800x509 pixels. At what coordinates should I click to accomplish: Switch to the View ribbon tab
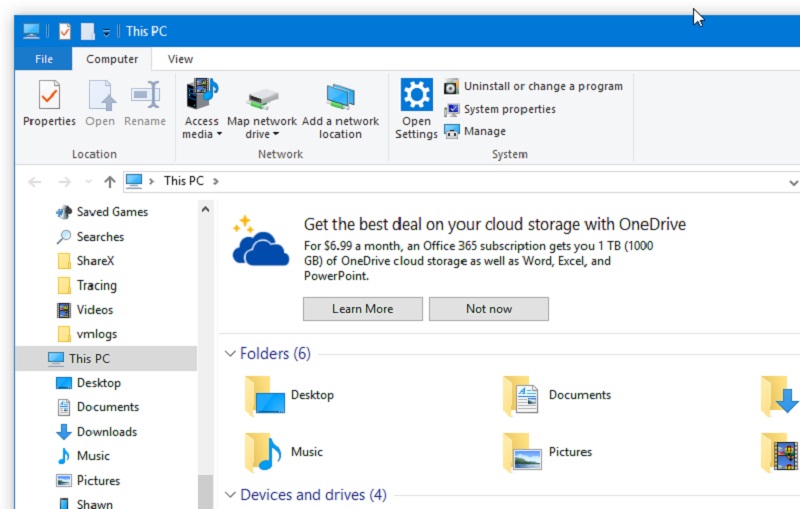(180, 59)
